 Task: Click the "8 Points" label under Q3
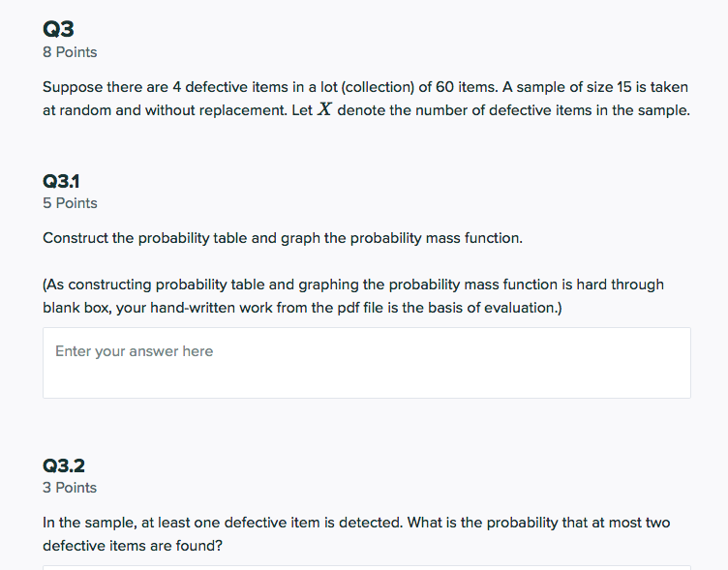70,52
